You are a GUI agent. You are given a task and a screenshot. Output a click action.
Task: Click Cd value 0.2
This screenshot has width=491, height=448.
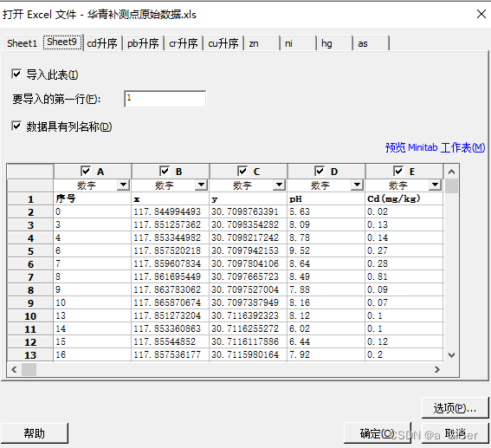click(x=404, y=355)
